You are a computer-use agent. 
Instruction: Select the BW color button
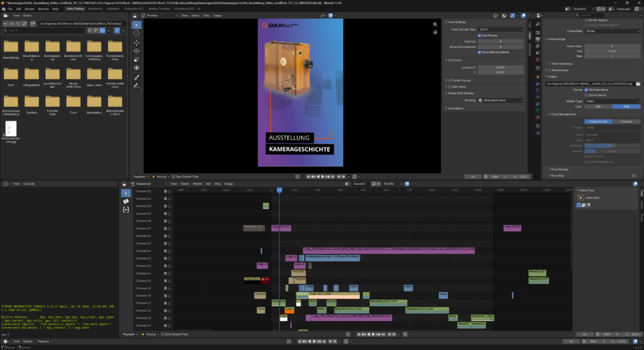pyautogui.click(x=599, y=107)
